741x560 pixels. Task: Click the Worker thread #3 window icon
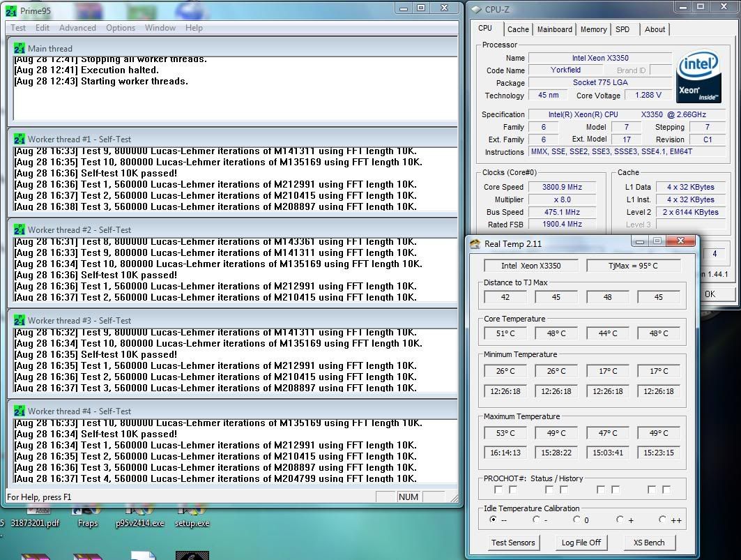pos(20,321)
